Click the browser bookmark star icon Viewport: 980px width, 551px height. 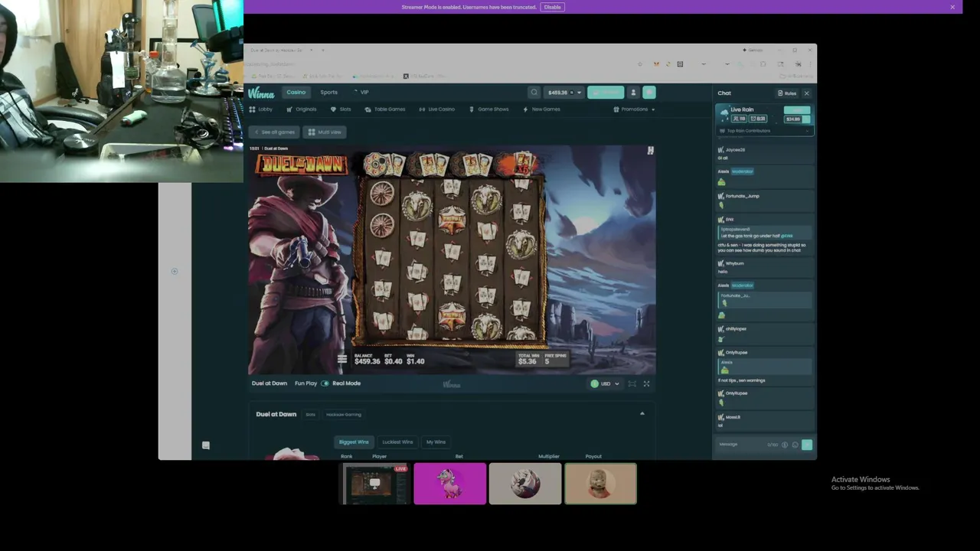[x=640, y=64]
